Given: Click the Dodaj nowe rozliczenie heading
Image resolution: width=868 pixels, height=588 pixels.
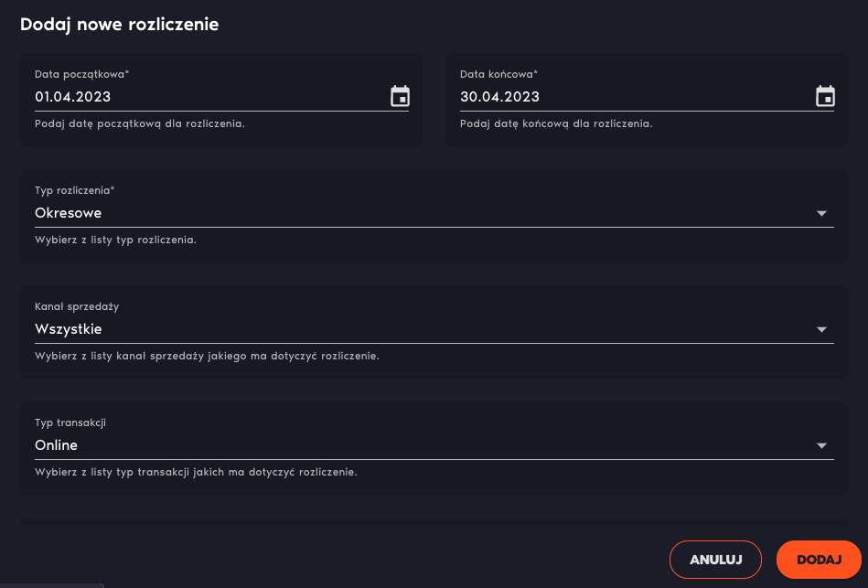Looking at the screenshot, I should click(x=120, y=25).
